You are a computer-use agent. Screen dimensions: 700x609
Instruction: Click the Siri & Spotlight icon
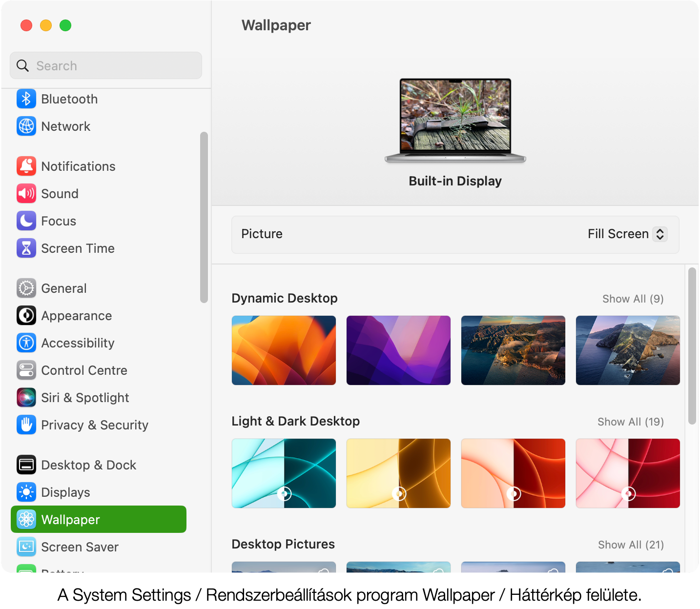[x=26, y=397]
